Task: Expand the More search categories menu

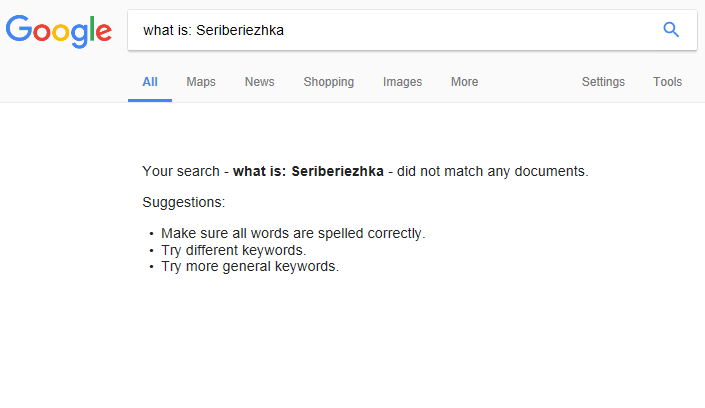Action: [x=464, y=82]
